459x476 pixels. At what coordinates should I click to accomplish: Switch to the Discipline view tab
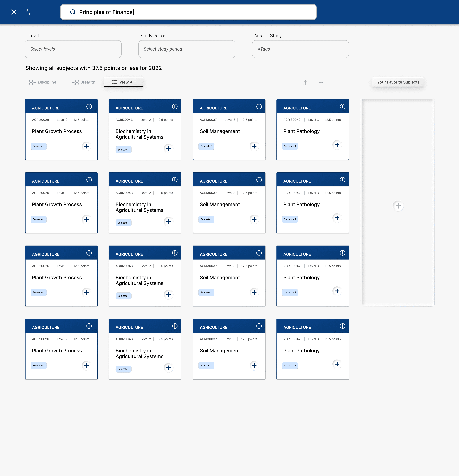click(x=43, y=82)
